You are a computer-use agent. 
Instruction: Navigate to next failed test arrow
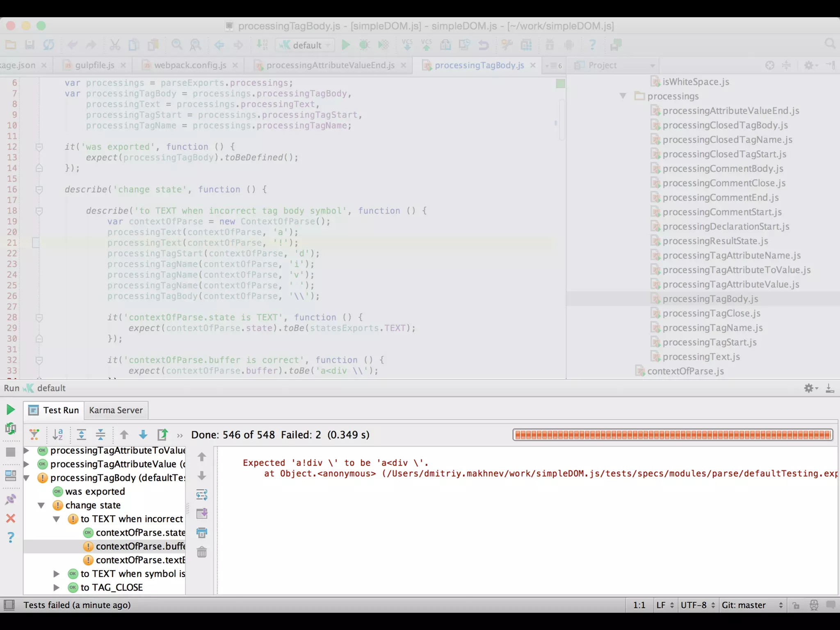pyautogui.click(x=143, y=434)
